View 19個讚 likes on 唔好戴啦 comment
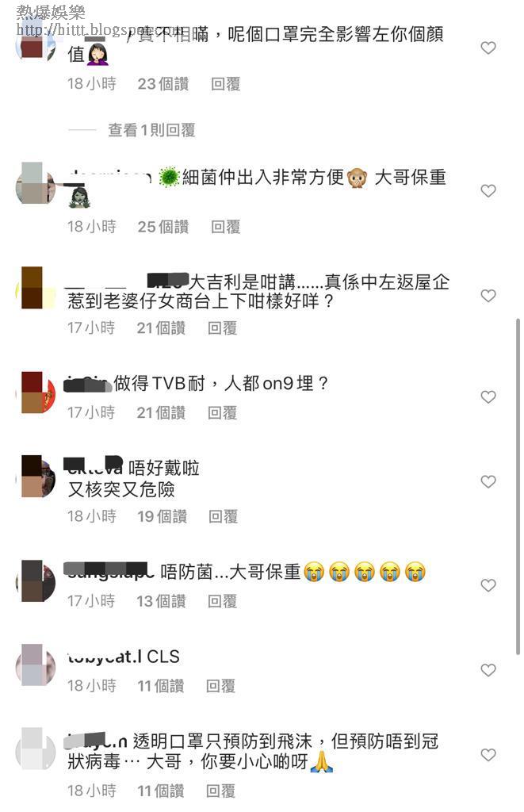The image size is (524, 812). point(162,516)
